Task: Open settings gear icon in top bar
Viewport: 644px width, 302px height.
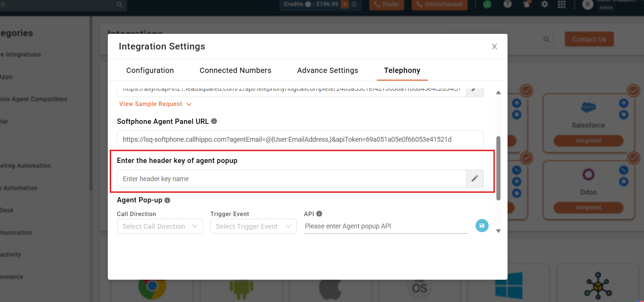Action: (x=544, y=4)
